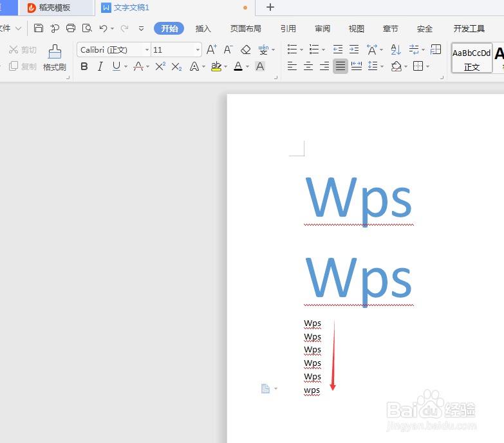Open the font name Calibri dropdown
Image resolution: width=504 pixels, height=443 pixels.
147,50
